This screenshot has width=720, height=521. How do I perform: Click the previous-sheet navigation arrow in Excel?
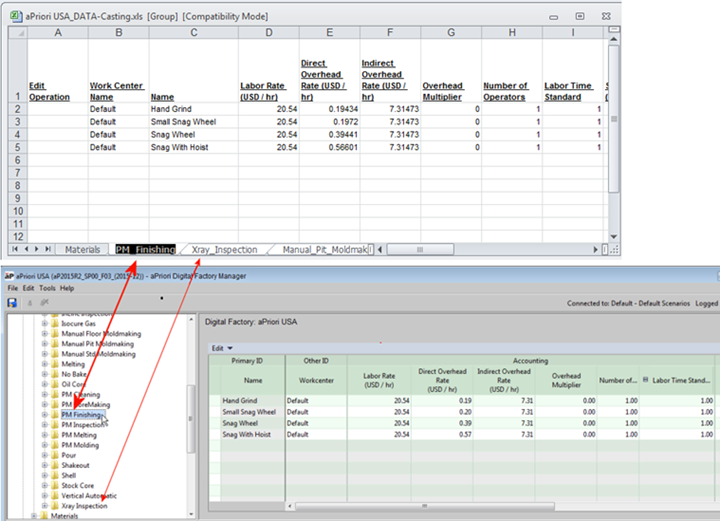[26, 249]
